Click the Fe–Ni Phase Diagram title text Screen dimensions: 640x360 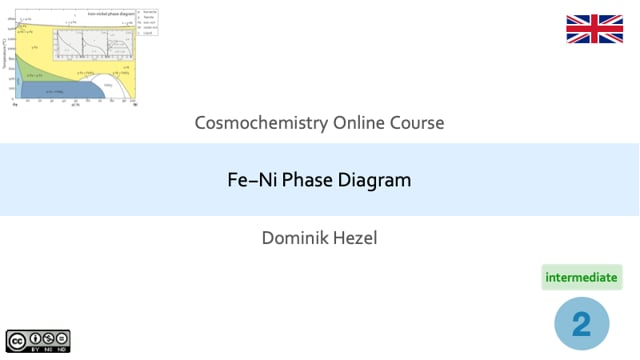(x=319, y=180)
